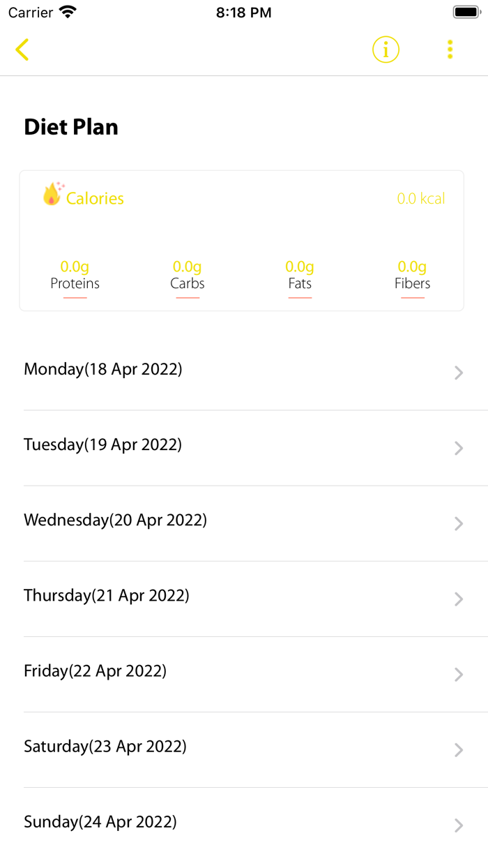Select the Proteins 0.0g value
488x868 pixels.
(75, 266)
